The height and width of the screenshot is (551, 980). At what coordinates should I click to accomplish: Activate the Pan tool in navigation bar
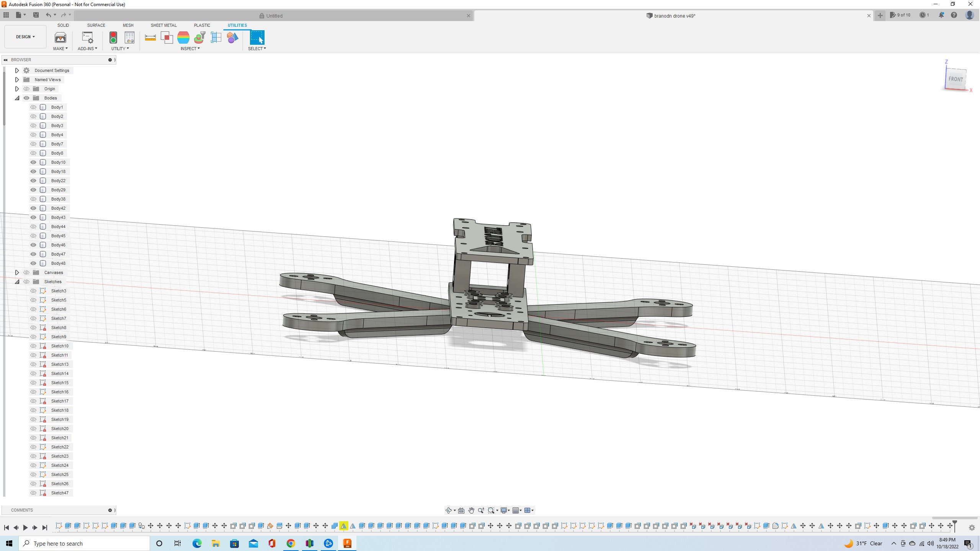click(471, 510)
